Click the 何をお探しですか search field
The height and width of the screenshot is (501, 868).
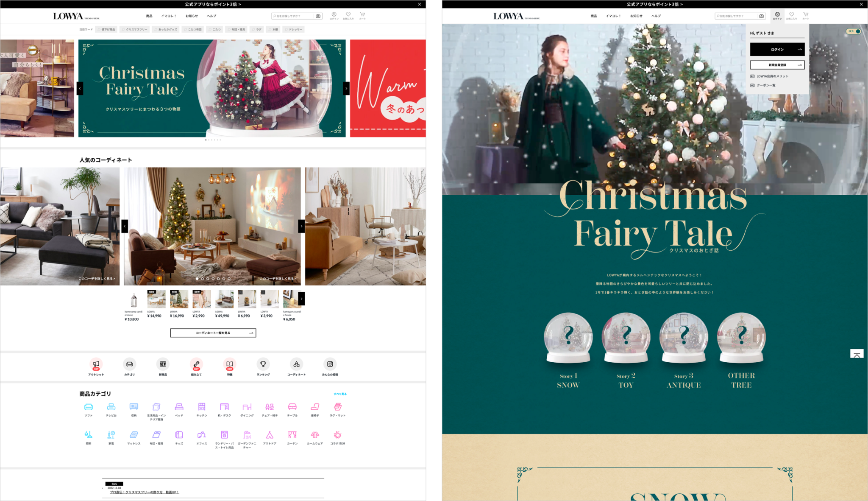[x=295, y=16]
